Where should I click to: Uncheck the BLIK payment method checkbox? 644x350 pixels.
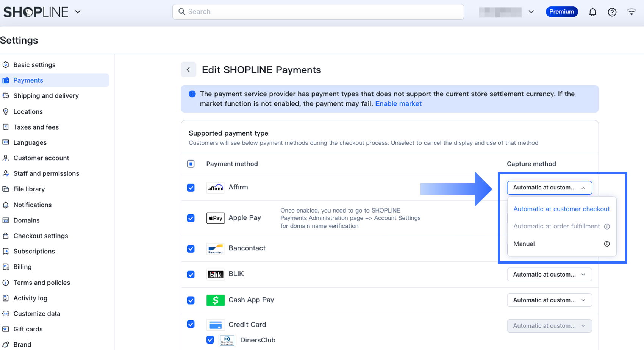coord(191,275)
